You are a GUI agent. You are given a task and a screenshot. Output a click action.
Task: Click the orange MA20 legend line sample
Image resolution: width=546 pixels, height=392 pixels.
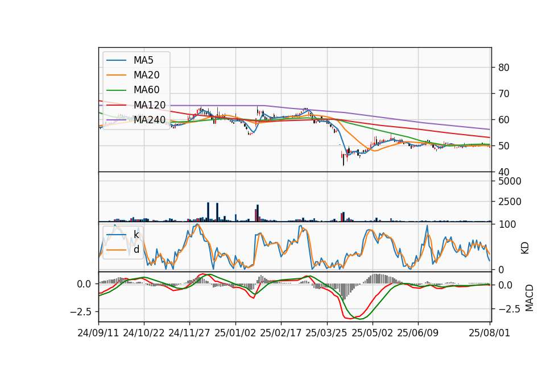point(116,76)
